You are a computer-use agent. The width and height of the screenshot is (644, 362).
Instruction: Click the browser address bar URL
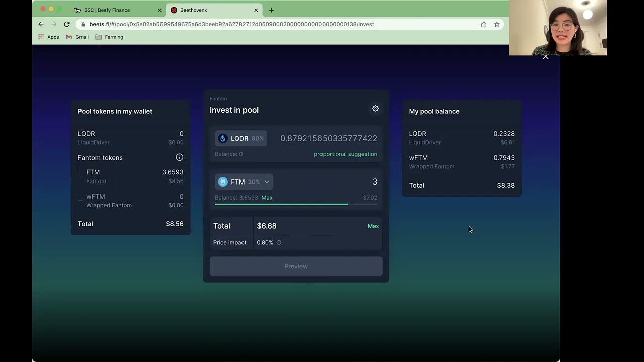click(x=231, y=24)
